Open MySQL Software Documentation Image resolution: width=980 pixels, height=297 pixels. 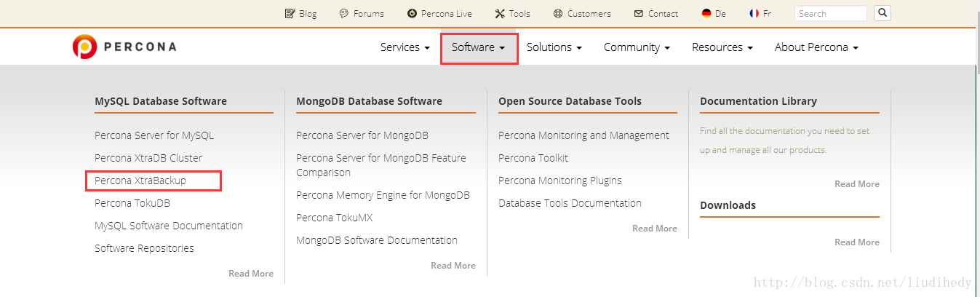(x=169, y=226)
